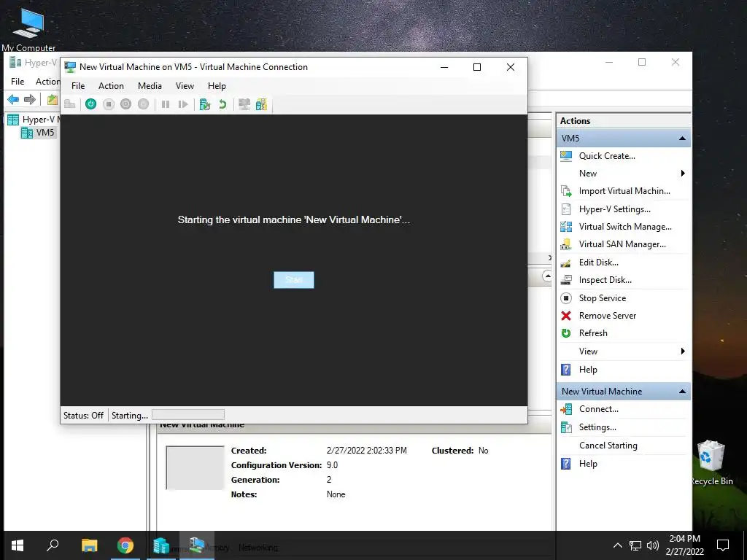The width and height of the screenshot is (747, 560).
Task: Click the Settings icon under New Virtual Machine
Action: pos(566,427)
